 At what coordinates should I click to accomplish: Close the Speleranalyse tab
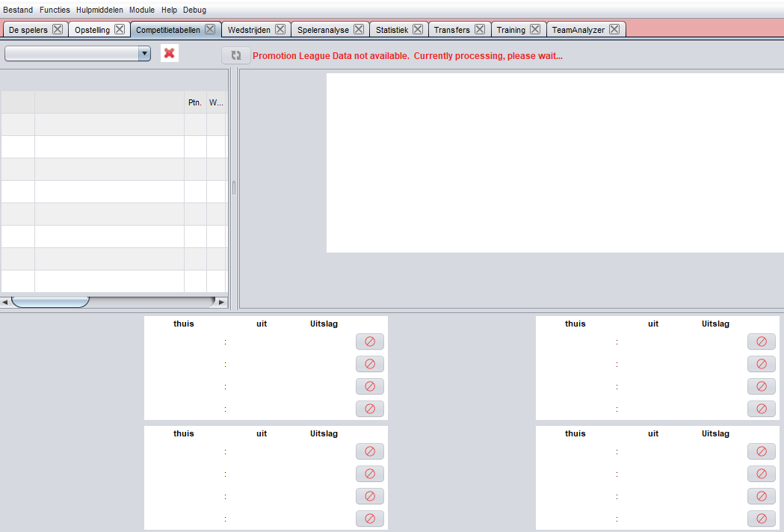359,29
